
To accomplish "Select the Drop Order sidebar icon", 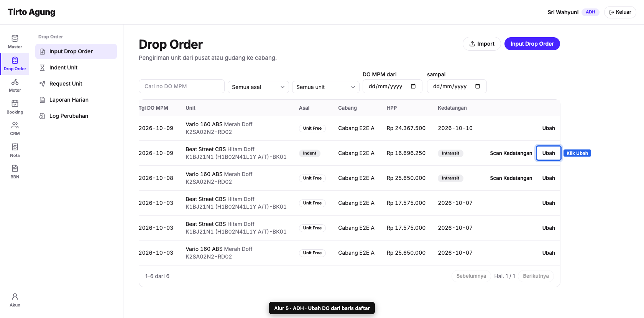I will (15, 64).
